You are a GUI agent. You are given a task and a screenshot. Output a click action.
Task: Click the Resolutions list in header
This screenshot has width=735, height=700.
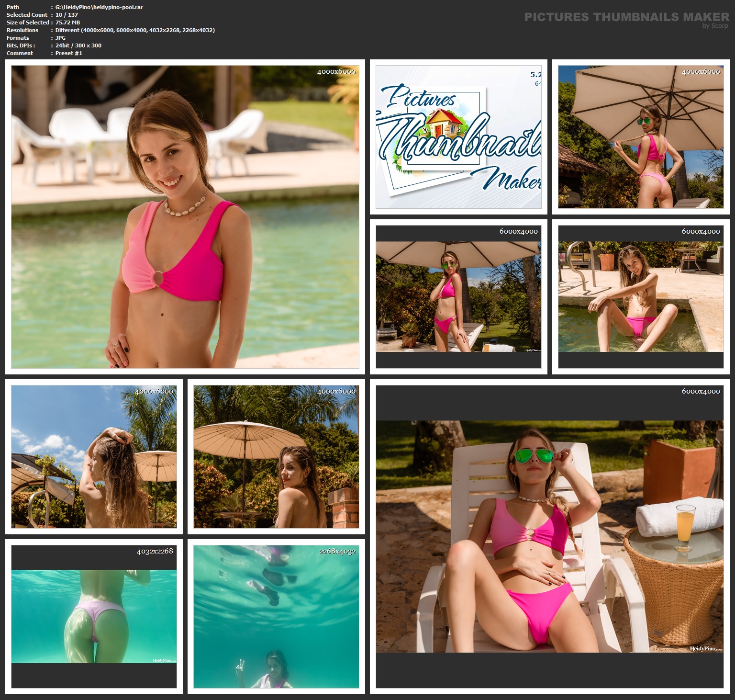[x=135, y=30]
